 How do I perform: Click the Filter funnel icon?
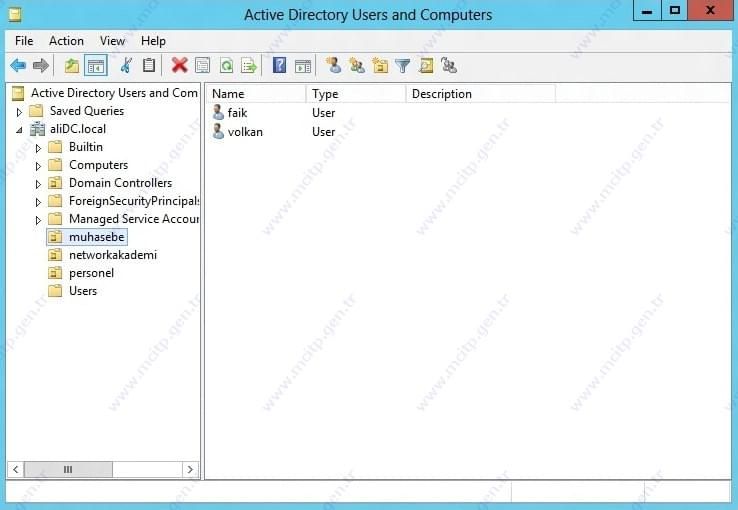(x=402, y=65)
